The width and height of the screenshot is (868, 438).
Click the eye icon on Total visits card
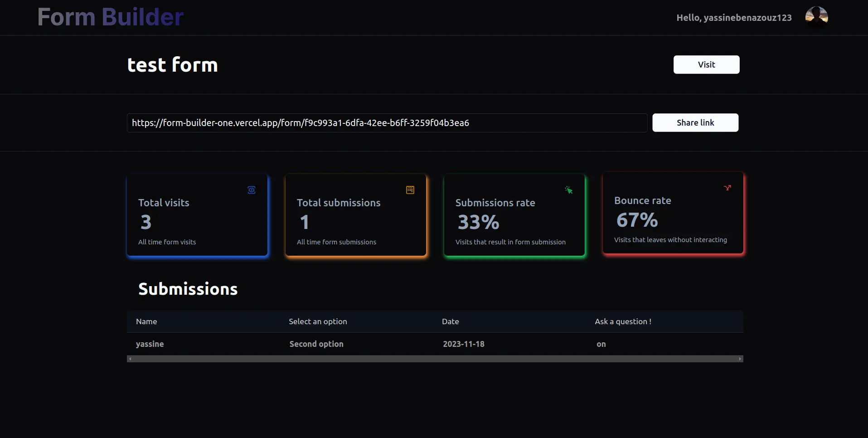pos(252,190)
